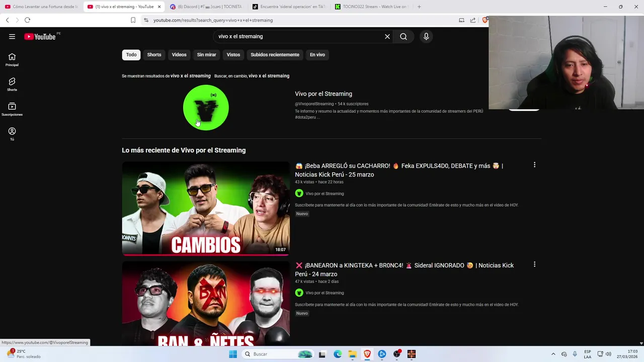
Task: Open volume control in system tray
Action: (608, 354)
